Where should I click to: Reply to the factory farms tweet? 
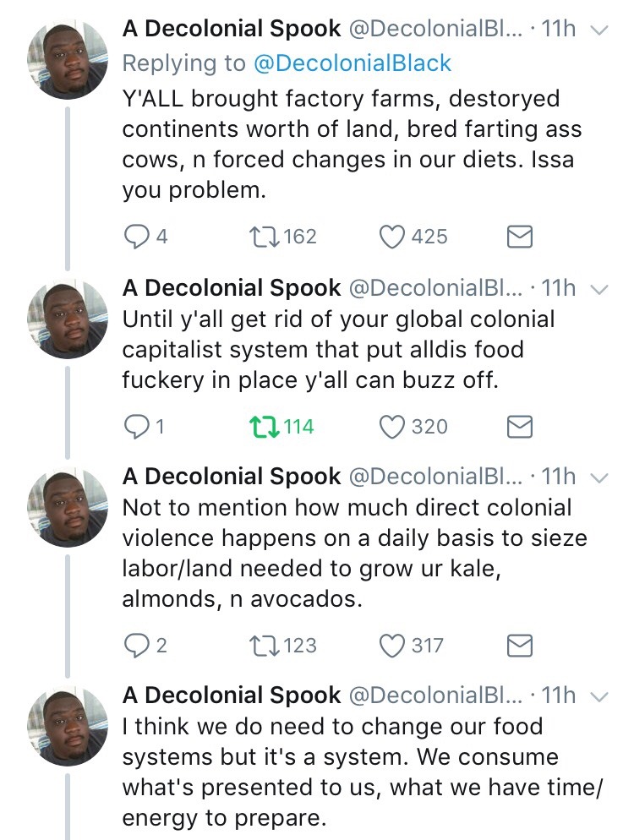point(136,237)
